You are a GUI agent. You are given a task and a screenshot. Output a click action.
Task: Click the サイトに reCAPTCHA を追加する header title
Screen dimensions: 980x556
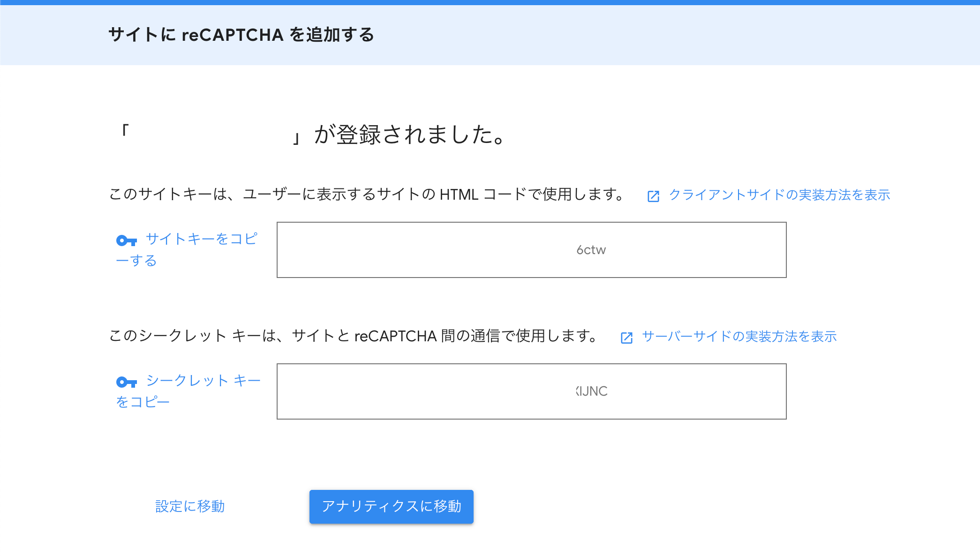[x=241, y=35]
